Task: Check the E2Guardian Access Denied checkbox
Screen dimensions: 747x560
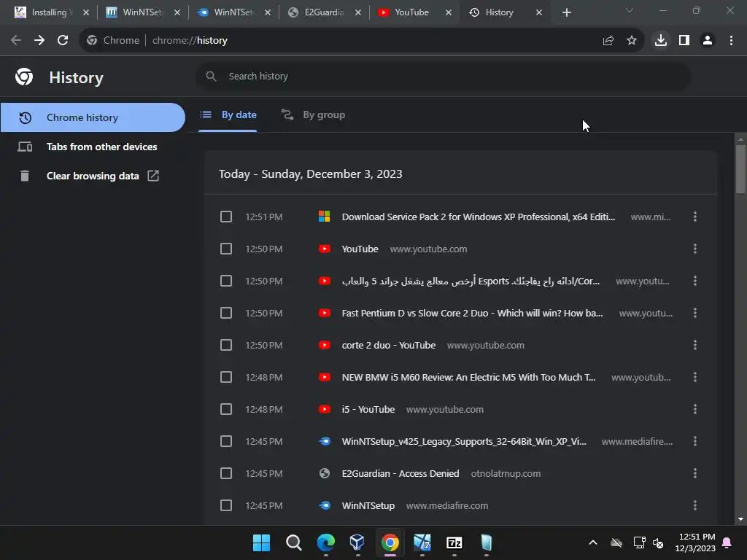Action: [x=226, y=473]
